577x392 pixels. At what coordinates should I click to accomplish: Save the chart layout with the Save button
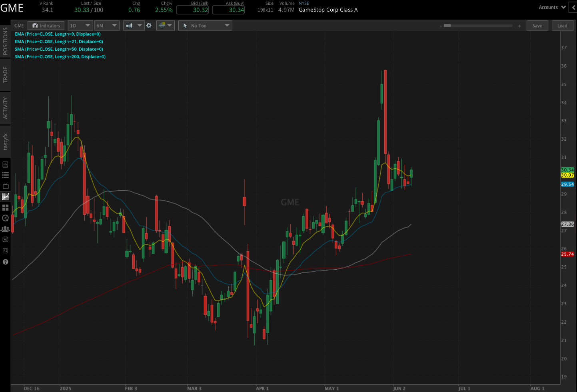(x=537, y=25)
